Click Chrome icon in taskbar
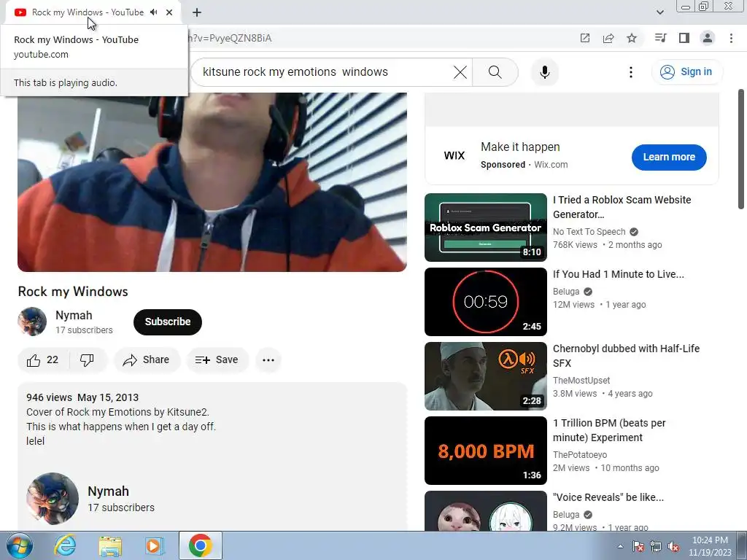 click(200, 545)
